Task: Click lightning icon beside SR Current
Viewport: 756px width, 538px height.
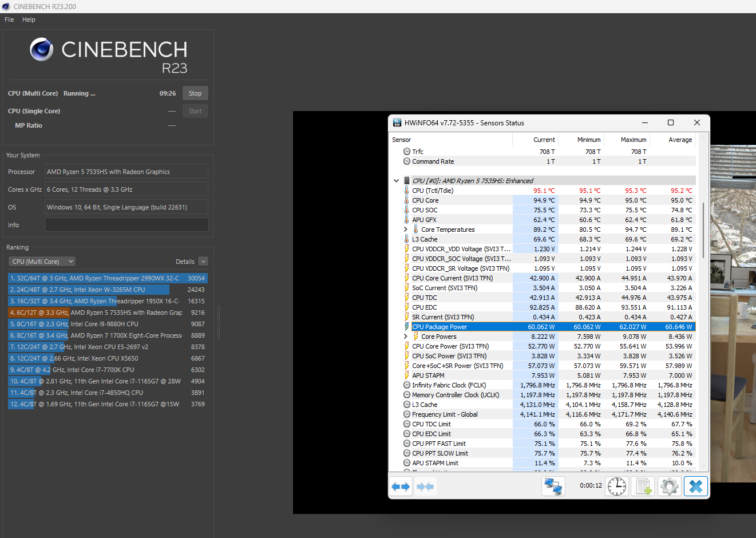Action: (407, 317)
